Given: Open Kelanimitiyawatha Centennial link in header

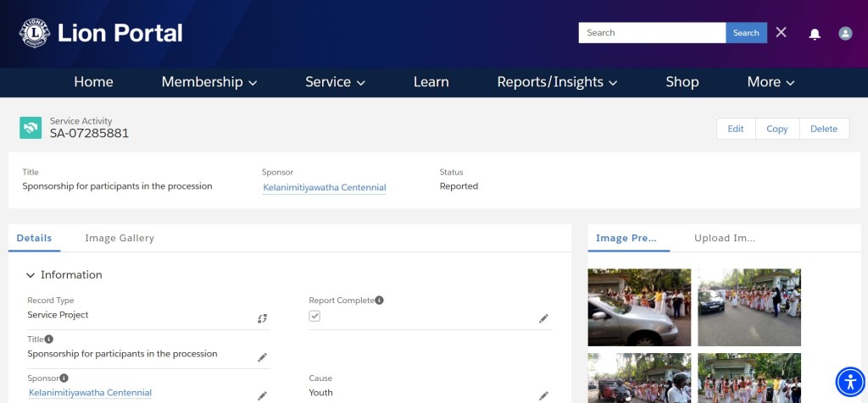Looking at the screenshot, I should tap(325, 187).
